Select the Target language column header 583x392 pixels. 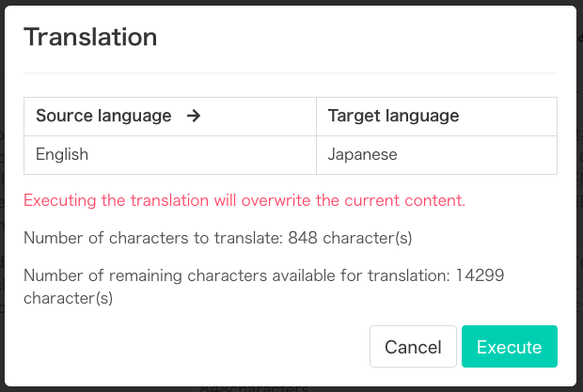pyautogui.click(x=436, y=117)
